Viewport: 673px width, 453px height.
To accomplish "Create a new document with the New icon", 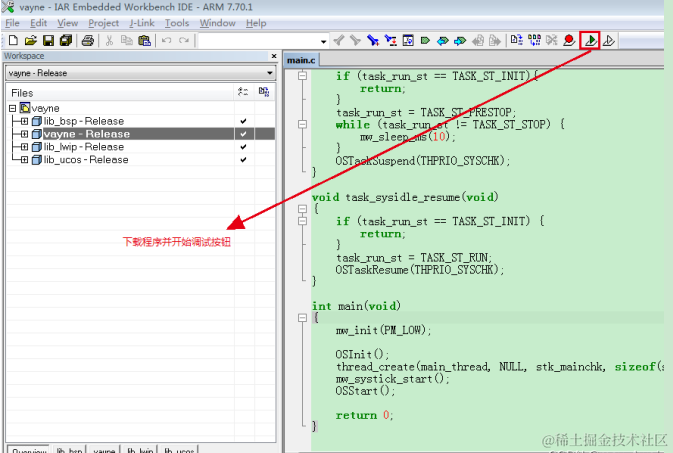I will [13, 40].
